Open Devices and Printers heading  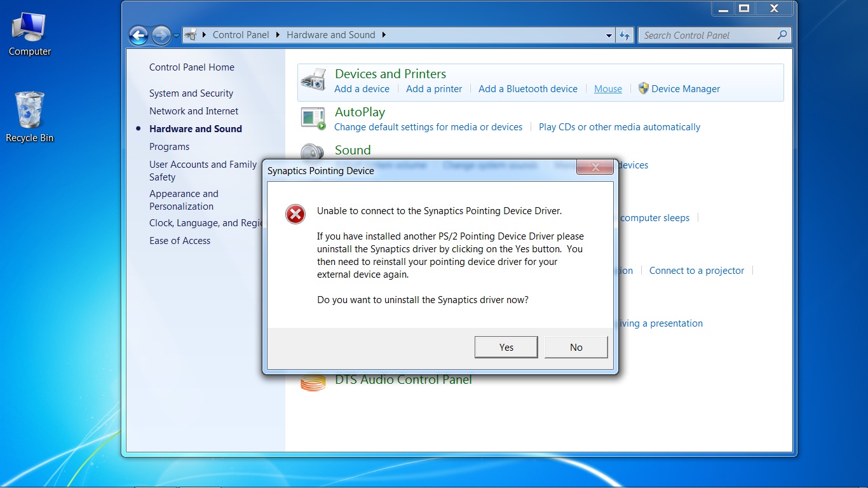pos(390,74)
